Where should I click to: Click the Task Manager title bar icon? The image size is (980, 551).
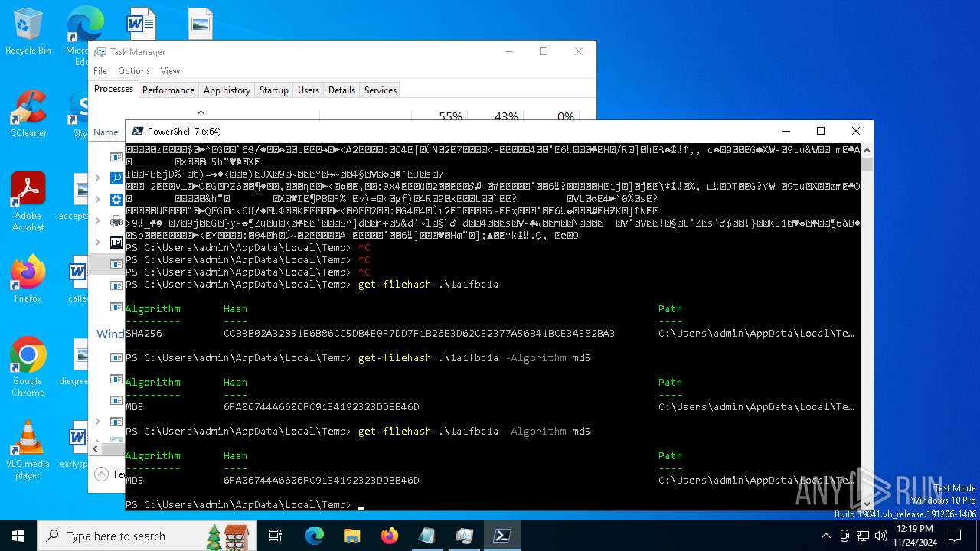100,52
